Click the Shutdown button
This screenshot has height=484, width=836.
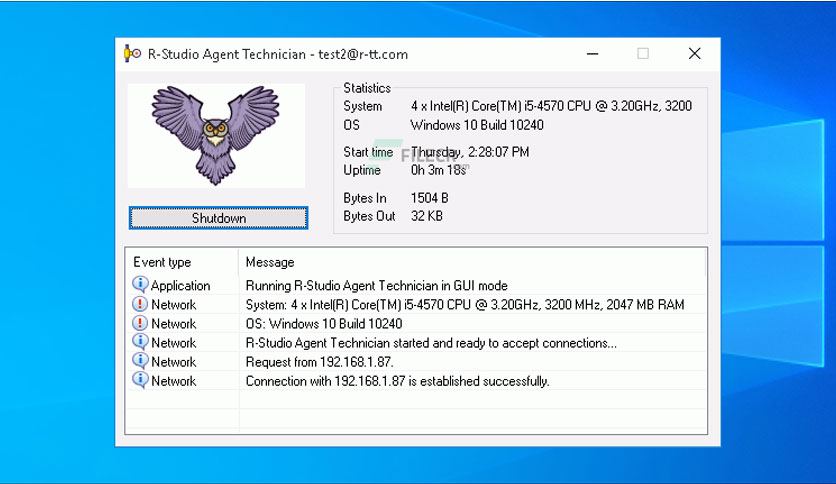(x=218, y=218)
